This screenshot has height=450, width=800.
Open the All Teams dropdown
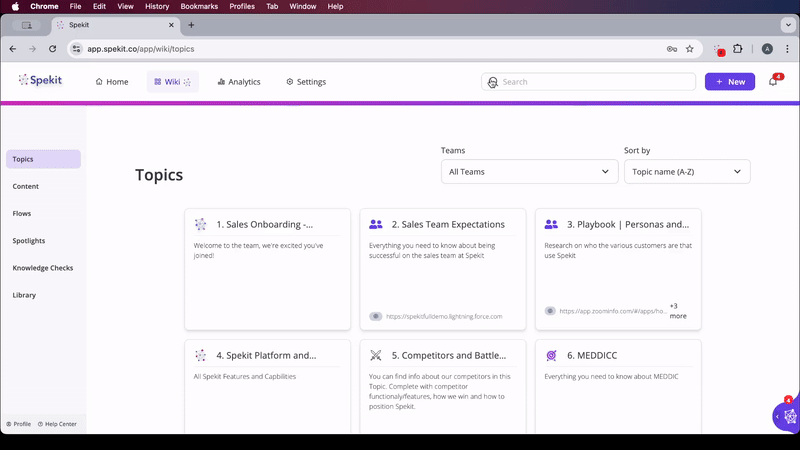click(x=530, y=172)
